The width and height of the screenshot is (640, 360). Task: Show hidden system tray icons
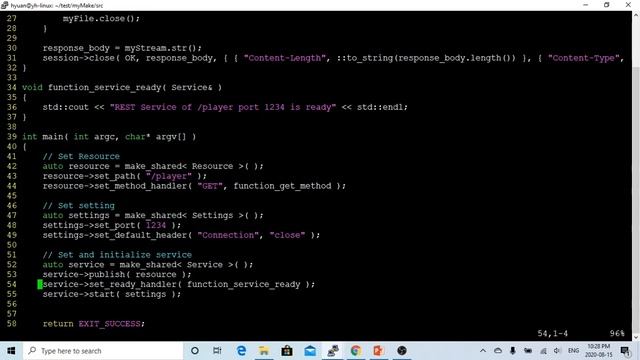click(x=483, y=351)
